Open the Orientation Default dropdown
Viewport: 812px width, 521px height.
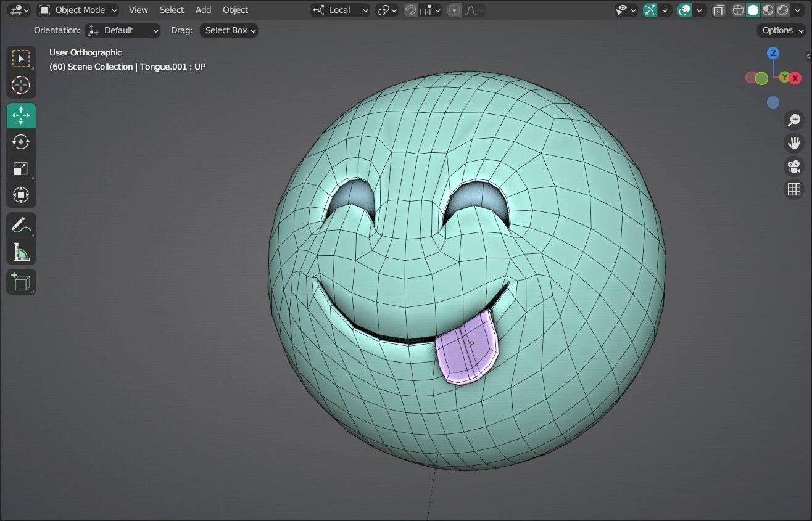(123, 30)
